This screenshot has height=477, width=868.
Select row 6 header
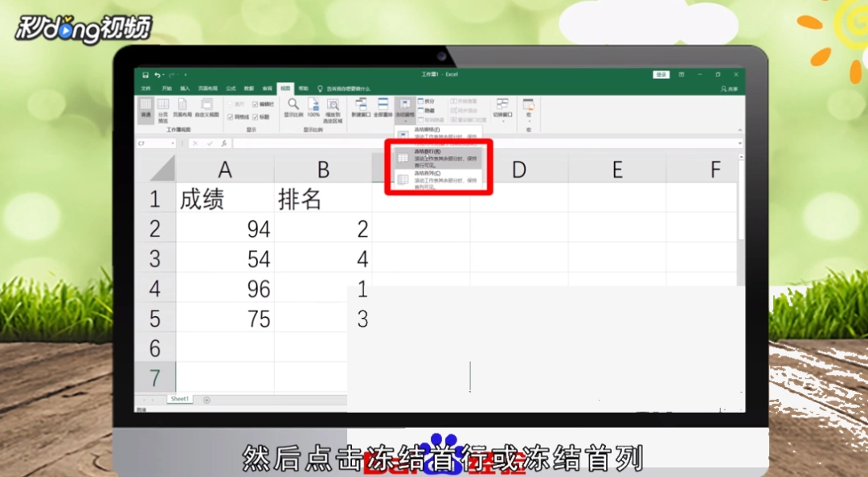coord(156,348)
